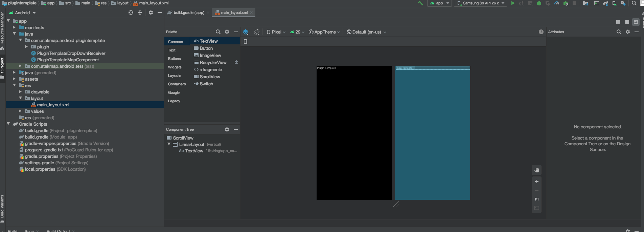Open API version 29 dropdown
644x232 pixels.
coord(297,32)
